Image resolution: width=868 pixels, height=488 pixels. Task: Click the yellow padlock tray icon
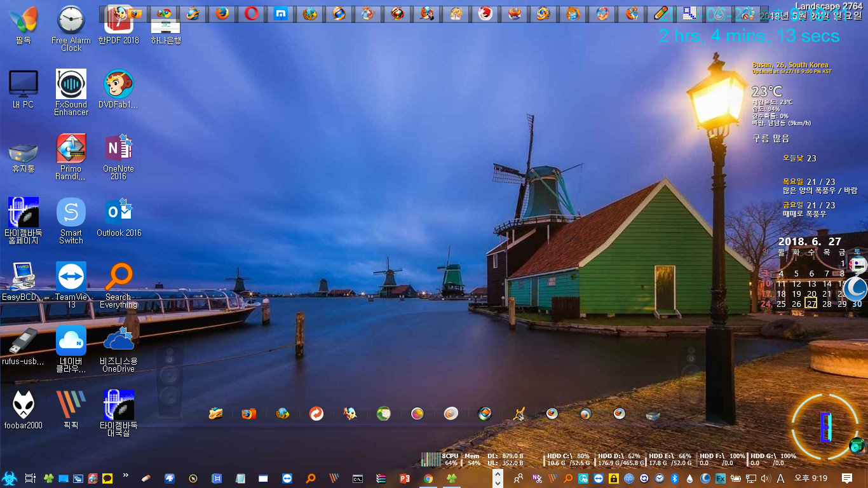coord(614,478)
